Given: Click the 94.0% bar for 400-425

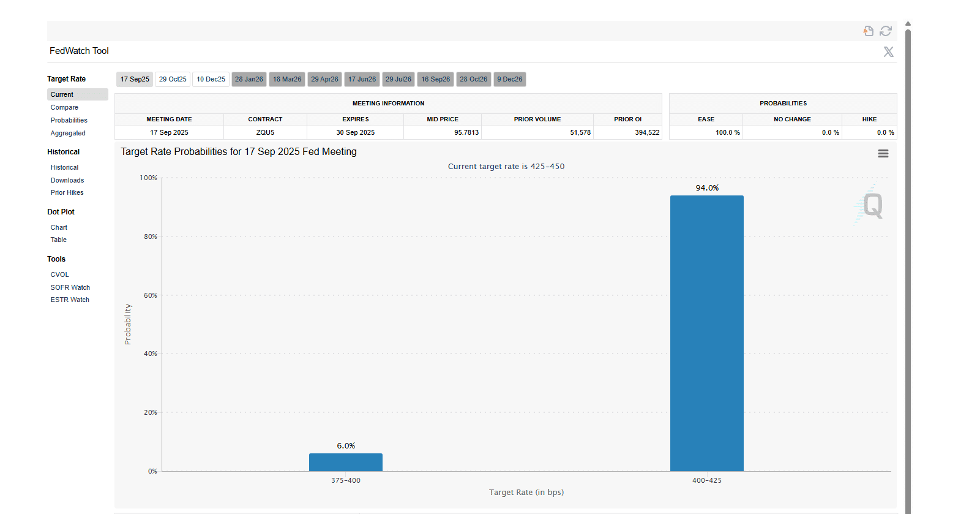Looking at the screenshot, I should 706,333.
